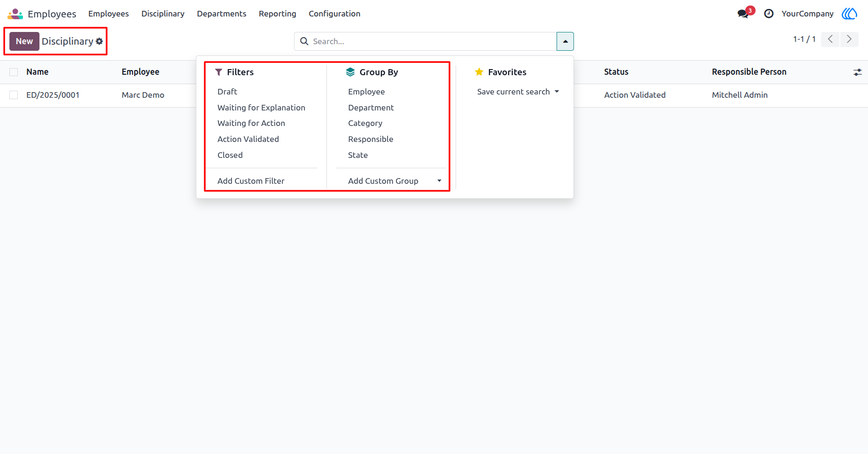
Task: Group records by State
Action: [x=358, y=155]
